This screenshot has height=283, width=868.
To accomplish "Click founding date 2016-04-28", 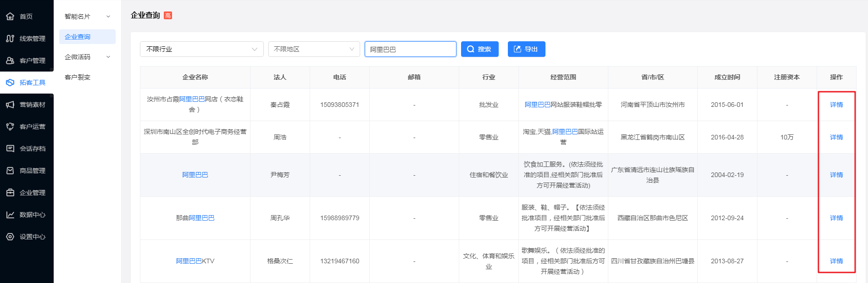I will tap(727, 137).
